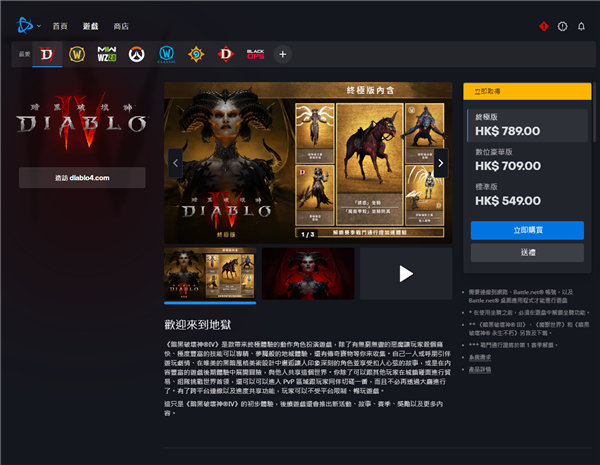Image resolution: width=600 pixels, height=465 pixels.
Task: Play the trailer video thumbnail
Action: [405, 273]
